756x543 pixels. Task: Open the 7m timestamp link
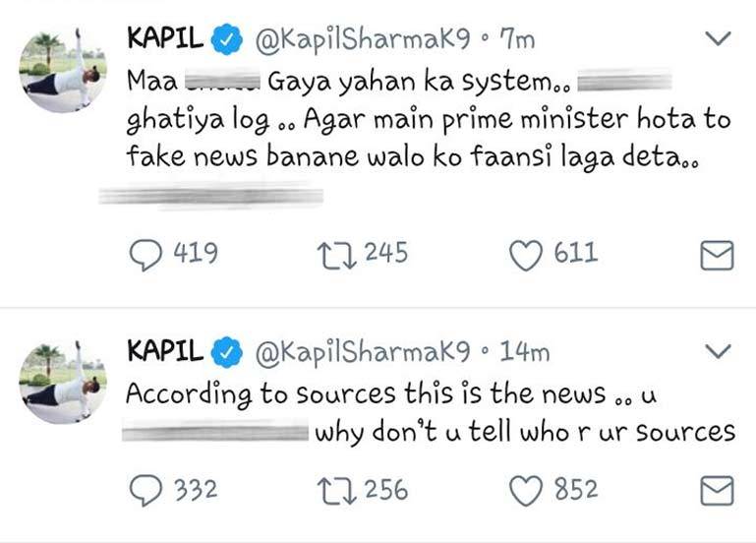[x=516, y=40]
